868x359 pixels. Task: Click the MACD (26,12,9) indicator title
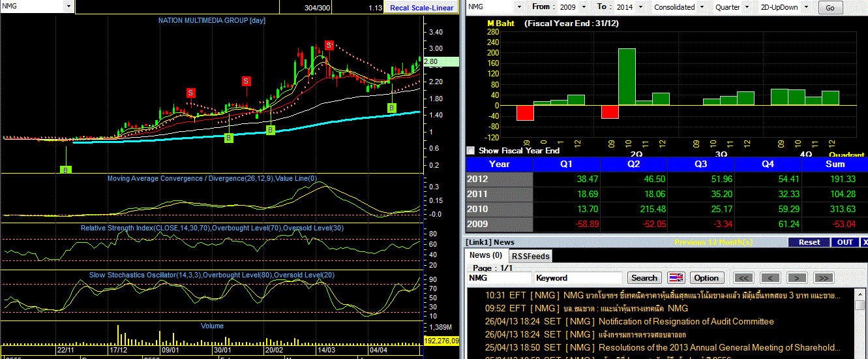click(212, 179)
